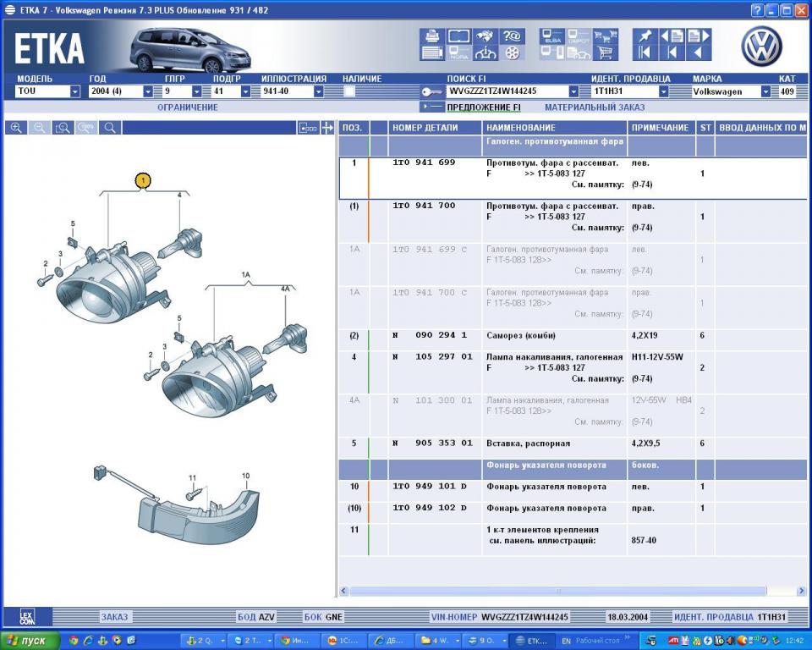Click the blank screen frame icon
This screenshot has width=812, height=650.
click(x=458, y=36)
